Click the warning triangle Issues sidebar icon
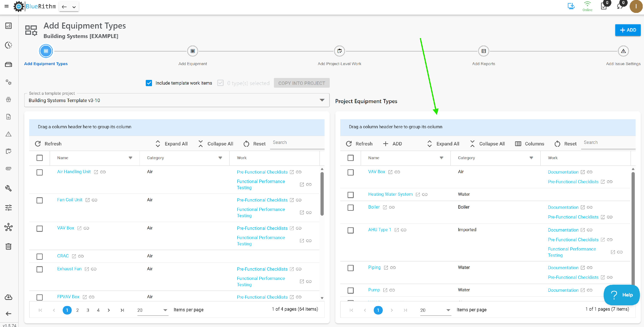 9,134
